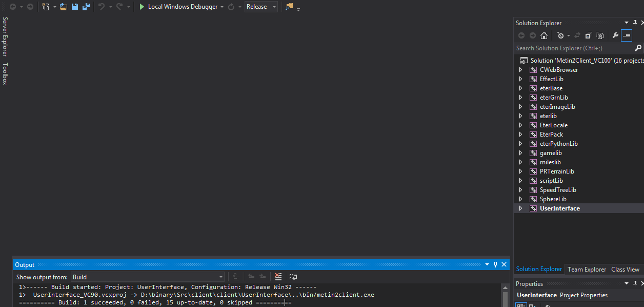
Task: Click Find Message in Code icon in Output panel
Action: [x=236, y=277]
